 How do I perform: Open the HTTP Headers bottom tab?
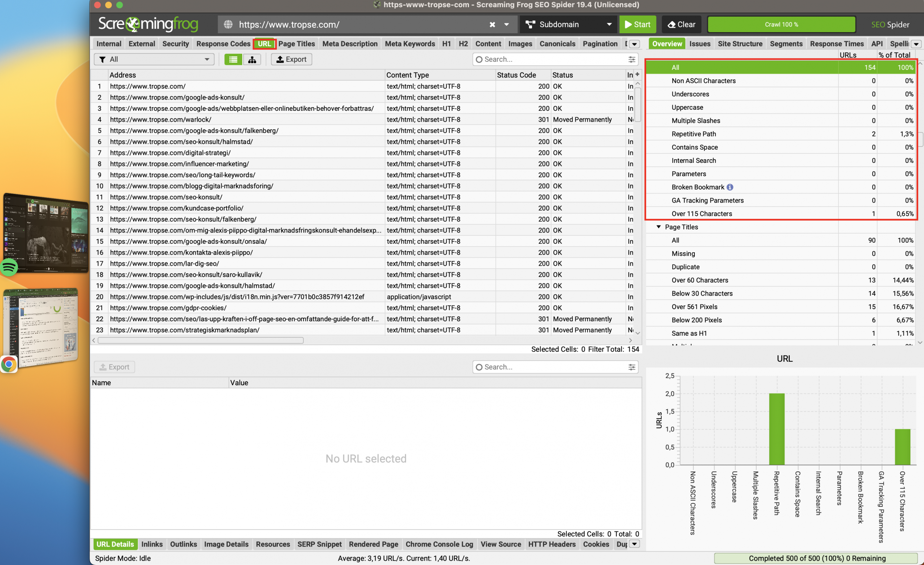point(552,544)
